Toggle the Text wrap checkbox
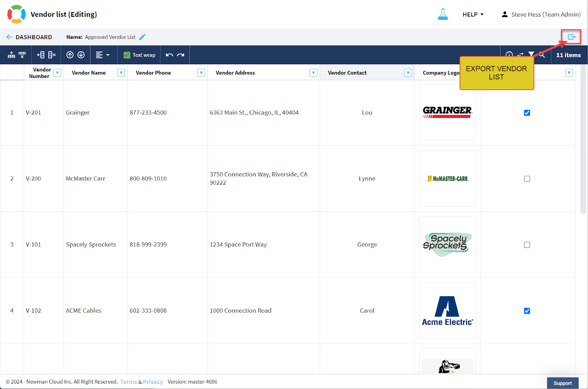Viewport: 588px width, 389px height. coord(127,55)
